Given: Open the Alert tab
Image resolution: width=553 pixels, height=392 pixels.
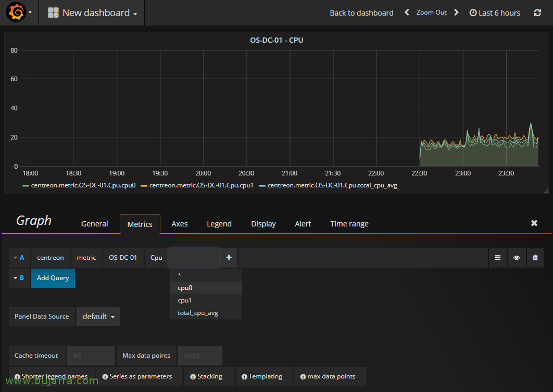Looking at the screenshot, I should 303,224.
